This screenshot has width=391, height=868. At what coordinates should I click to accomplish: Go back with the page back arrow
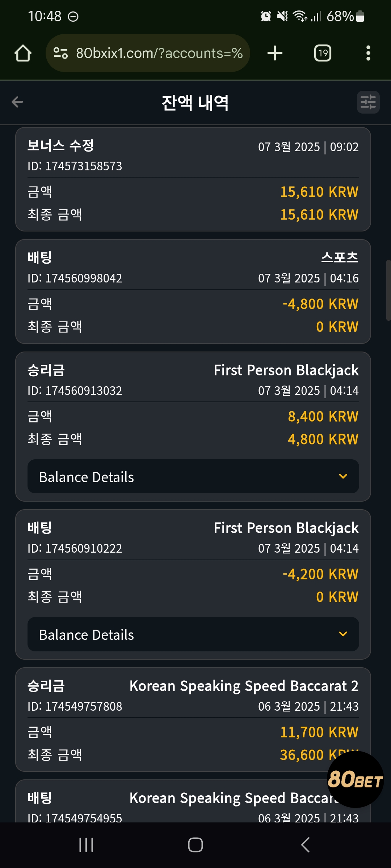(17, 102)
